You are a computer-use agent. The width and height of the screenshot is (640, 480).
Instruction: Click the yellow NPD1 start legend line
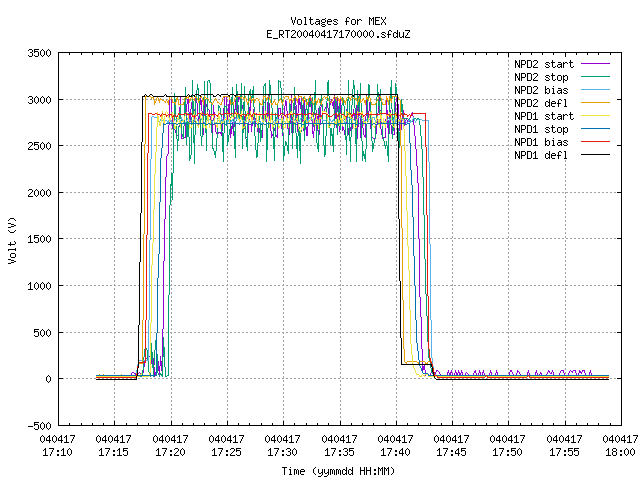coord(596,116)
